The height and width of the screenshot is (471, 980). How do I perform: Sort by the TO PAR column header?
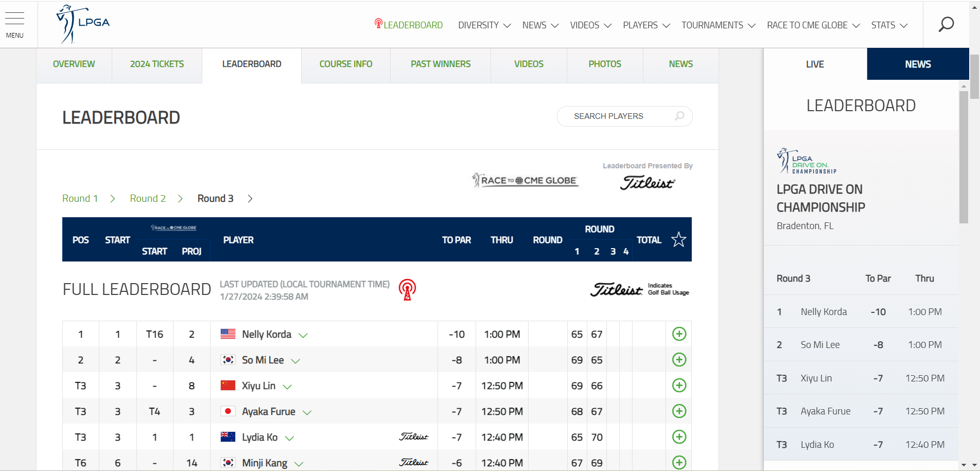tap(457, 240)
